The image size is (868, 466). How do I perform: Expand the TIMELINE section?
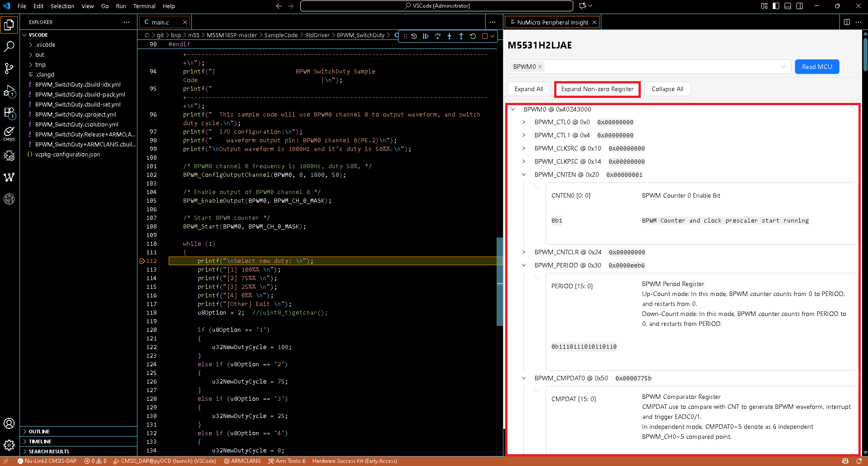coord(78,442)
